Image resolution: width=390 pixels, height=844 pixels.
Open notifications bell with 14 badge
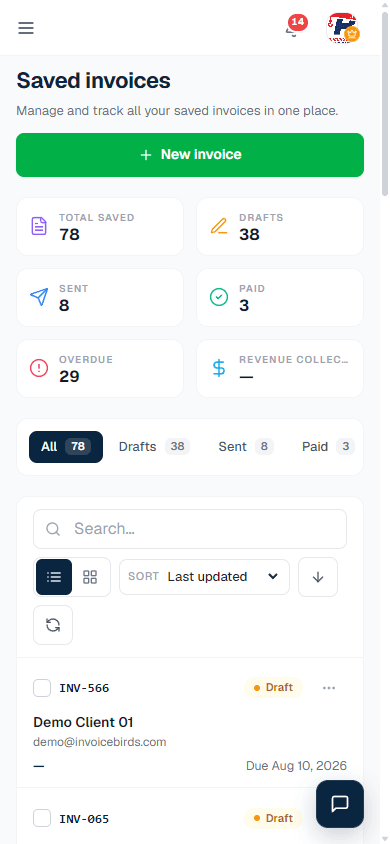coord(295,27)
